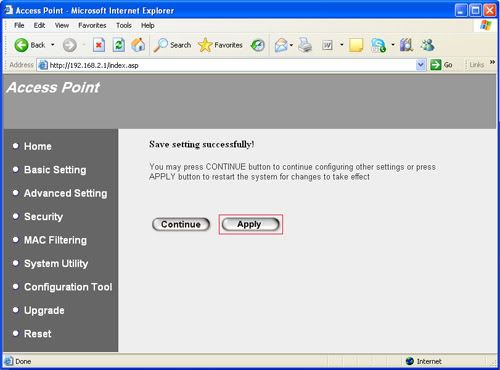Open Favorites star toolbar button
The width and height of the screenshot is (500, 370).
coord(220,45)
